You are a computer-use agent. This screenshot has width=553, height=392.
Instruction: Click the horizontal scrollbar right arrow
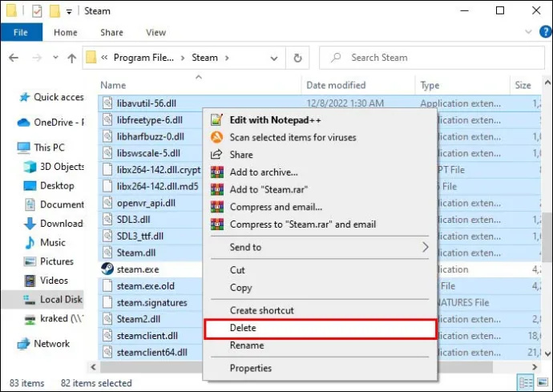[x=535, y=367]
